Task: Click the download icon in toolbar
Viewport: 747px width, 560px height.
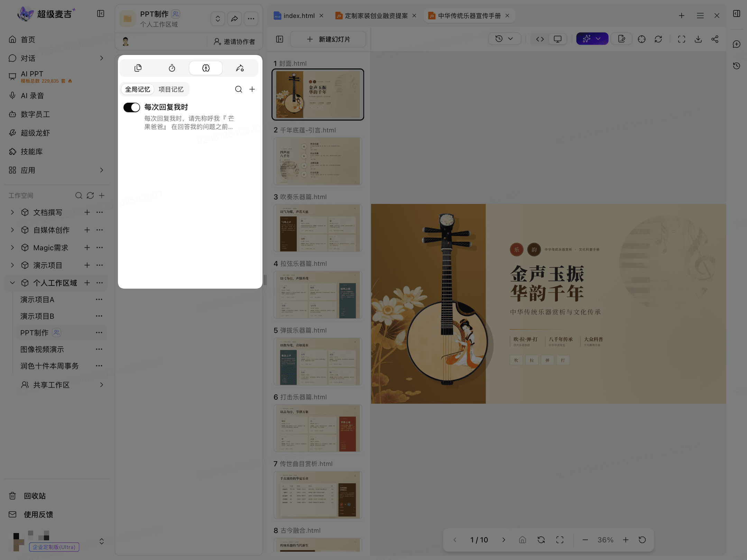Action: click(x=698, y=39)
